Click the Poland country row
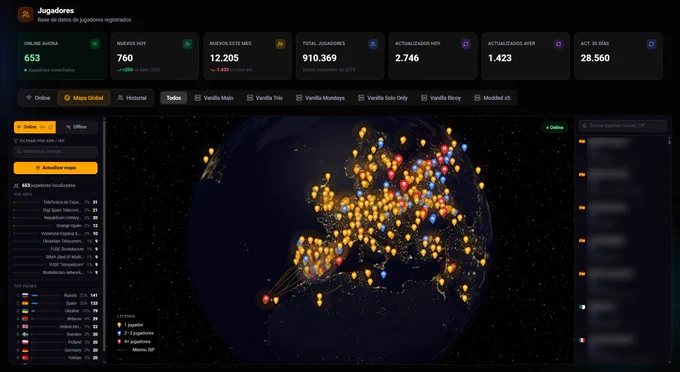 coord(56,342)
